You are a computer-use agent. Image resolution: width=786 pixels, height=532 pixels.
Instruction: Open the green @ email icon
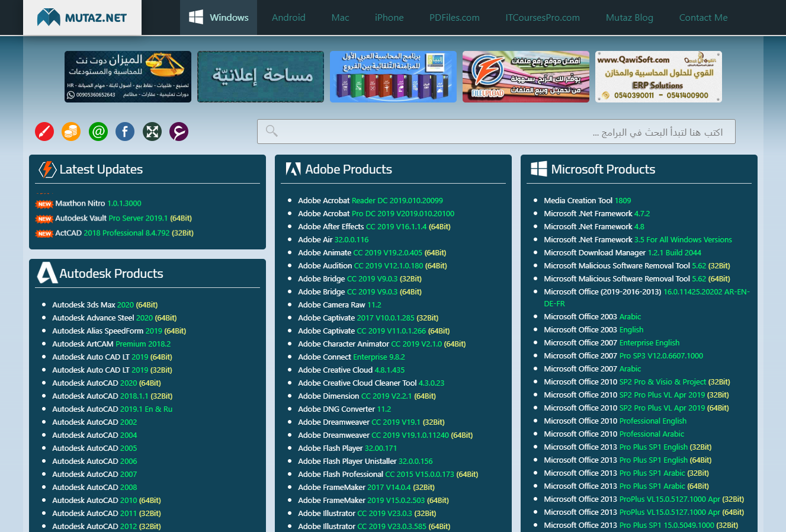(98, 132)
